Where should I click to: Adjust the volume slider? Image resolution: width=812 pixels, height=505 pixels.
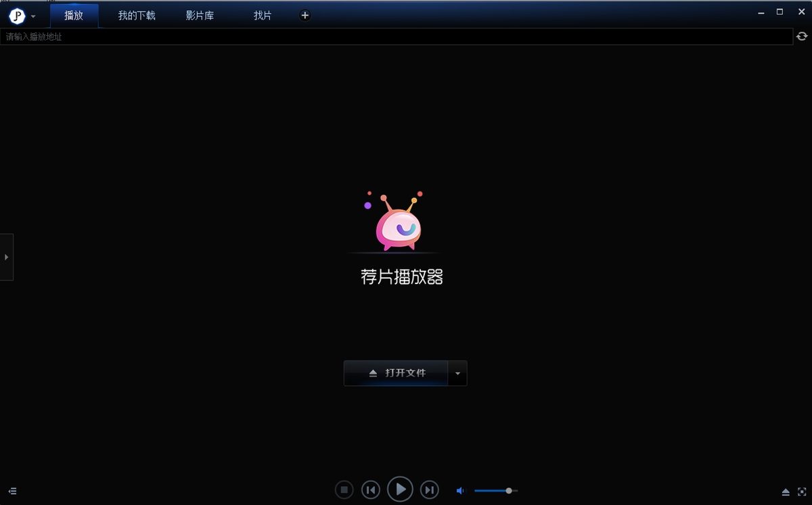tap(496, 491)
